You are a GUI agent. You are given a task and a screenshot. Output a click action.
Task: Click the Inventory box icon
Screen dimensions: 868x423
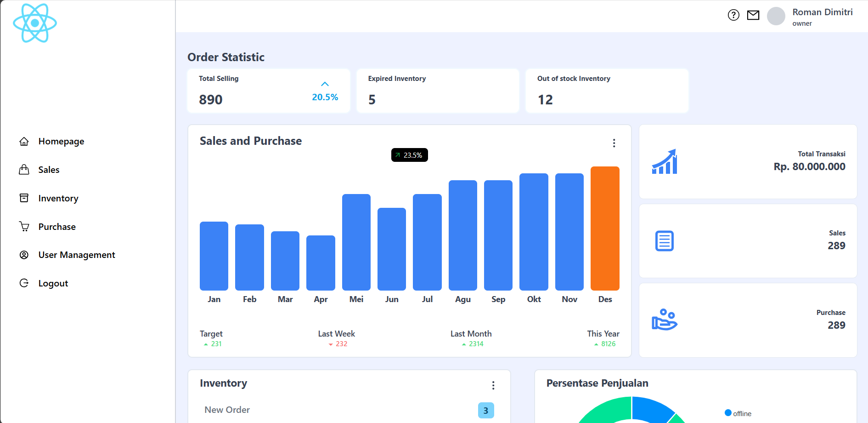pos(24,198)
